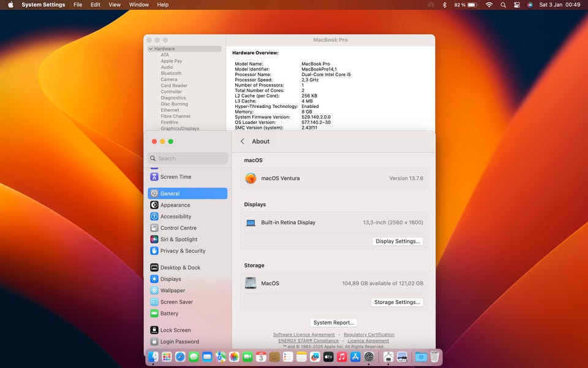Select Privacy & Security in sidebar

point(183,251)
